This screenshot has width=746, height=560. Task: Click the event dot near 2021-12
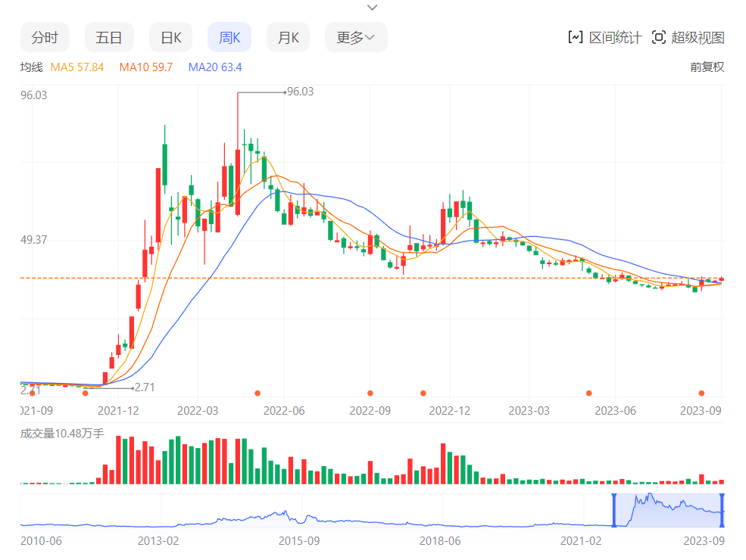tap(85, 394)
